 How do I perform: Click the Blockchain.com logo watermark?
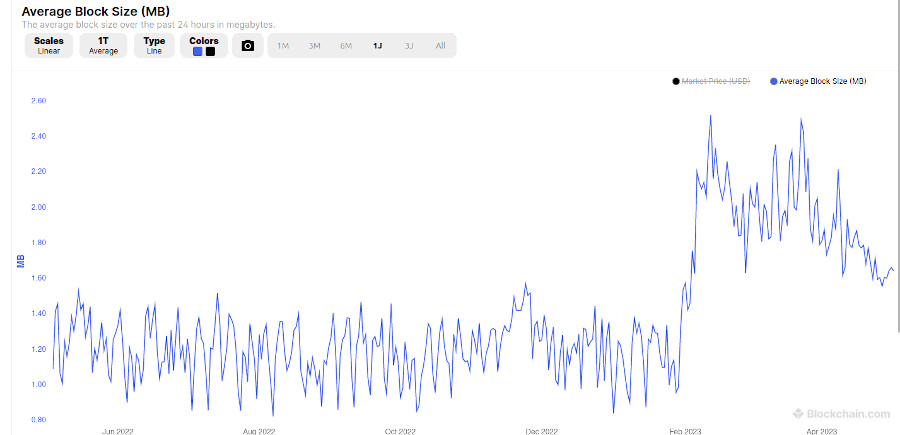coord(840,413)
